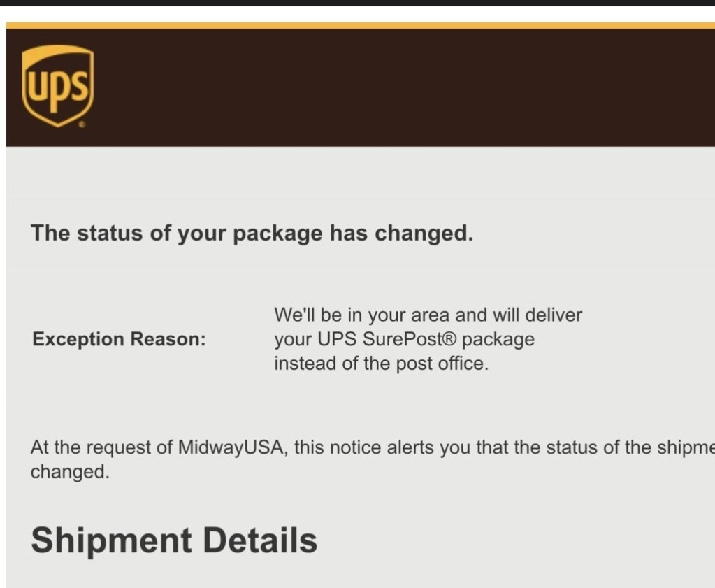This screenshot has width=715, height=588.
Task: Click the 'We'll be in your area' line
Action: (x=428, y=315)
